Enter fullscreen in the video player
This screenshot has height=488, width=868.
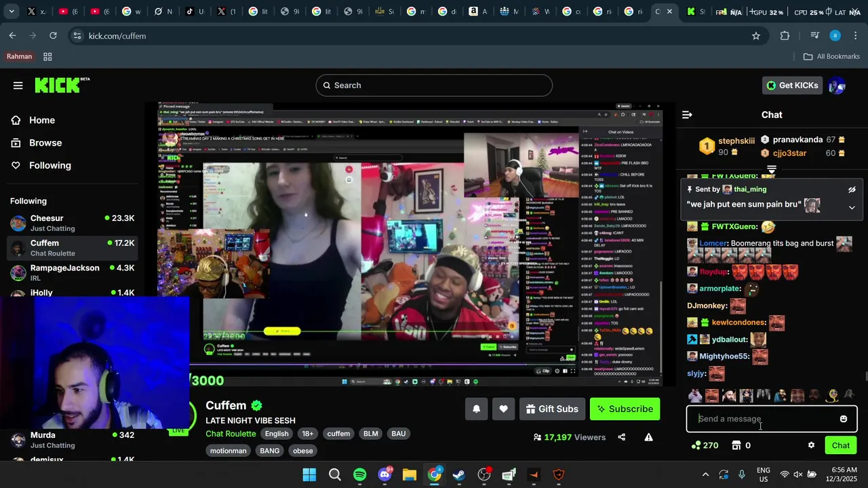(x=572, y=371)
